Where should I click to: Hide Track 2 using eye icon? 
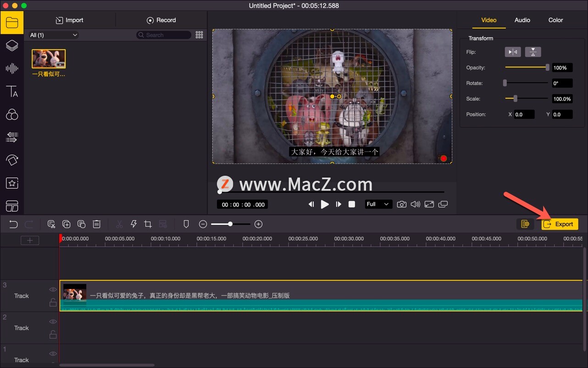coord(53,322)
